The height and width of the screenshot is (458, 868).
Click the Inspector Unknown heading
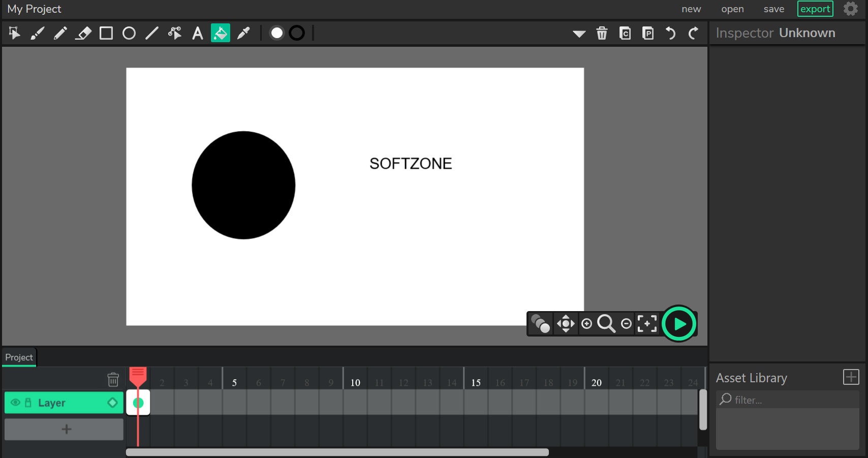coord(776,33)
